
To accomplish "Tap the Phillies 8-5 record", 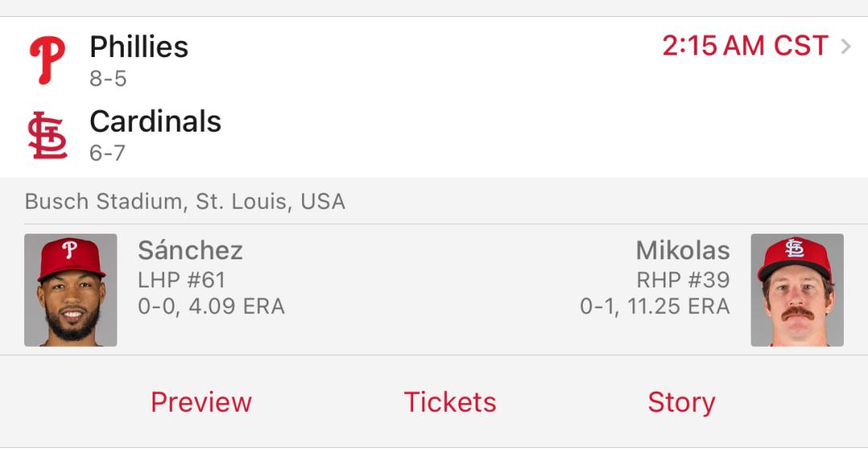I will tap(108, 79).
